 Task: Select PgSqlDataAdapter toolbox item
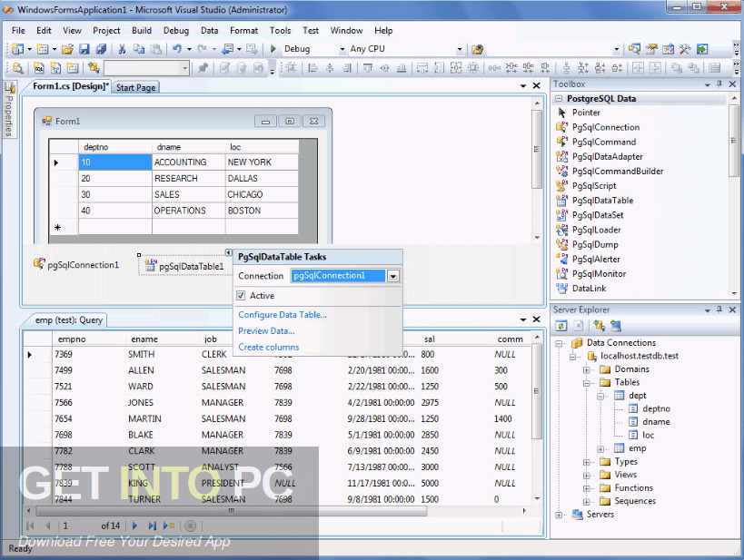[x=608, y=156]
